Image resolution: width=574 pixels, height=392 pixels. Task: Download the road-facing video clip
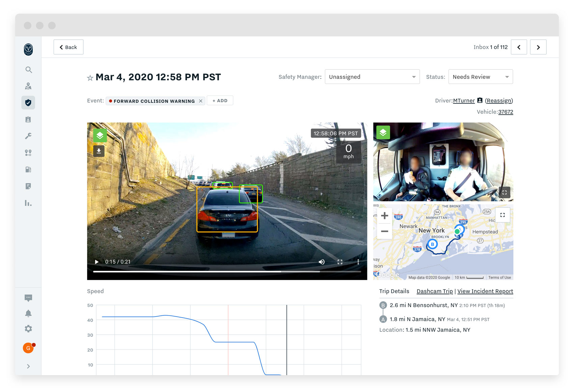click(x=99, y=151)
